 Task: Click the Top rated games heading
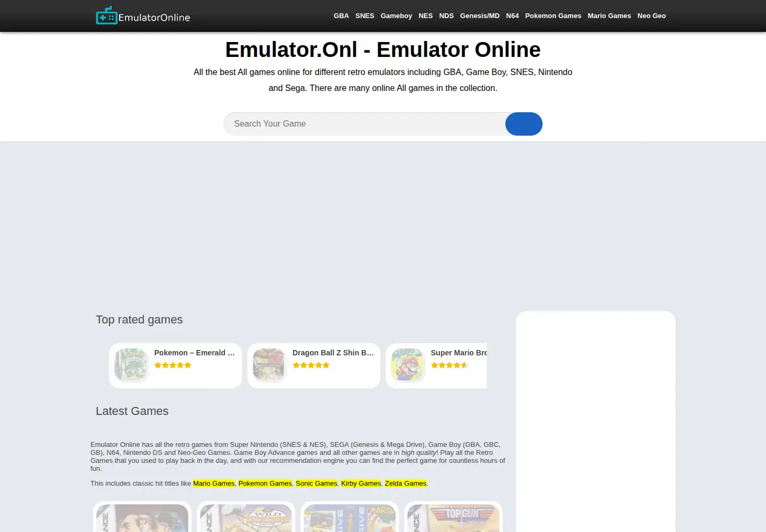click(139, 320)
